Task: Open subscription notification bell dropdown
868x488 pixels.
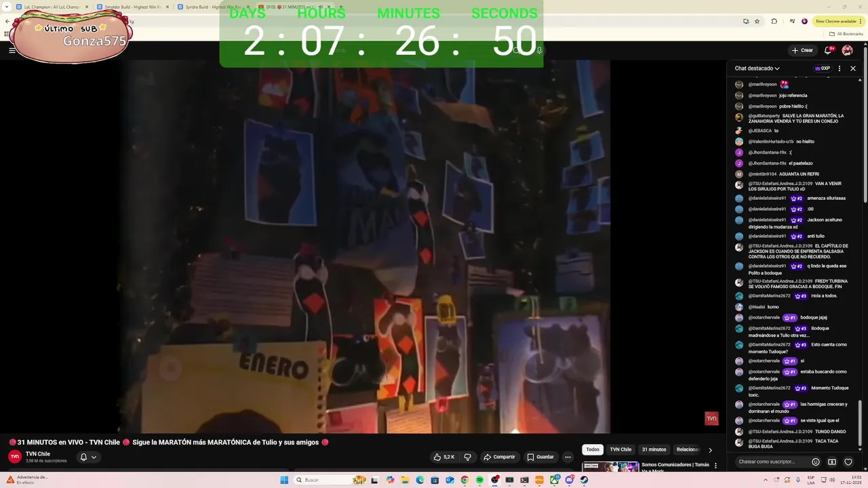Action: click(x=88, y=457)
